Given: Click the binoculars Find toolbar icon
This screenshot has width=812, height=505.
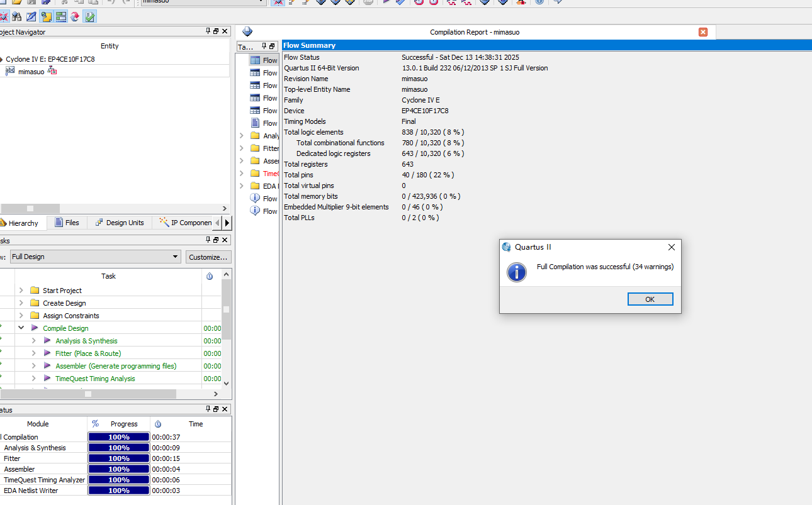Looking at the screenshot, I should 16,17.
